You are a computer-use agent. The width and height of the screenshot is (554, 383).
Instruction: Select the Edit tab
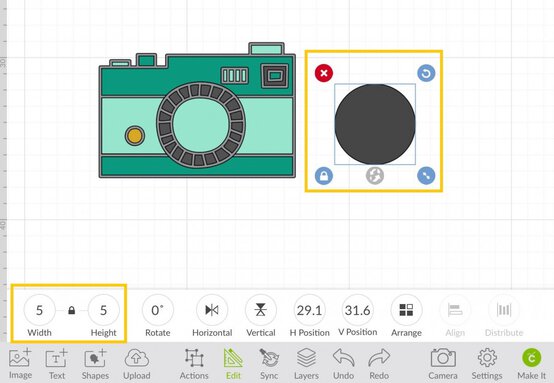pyautogui.click(x=233, y=364)
